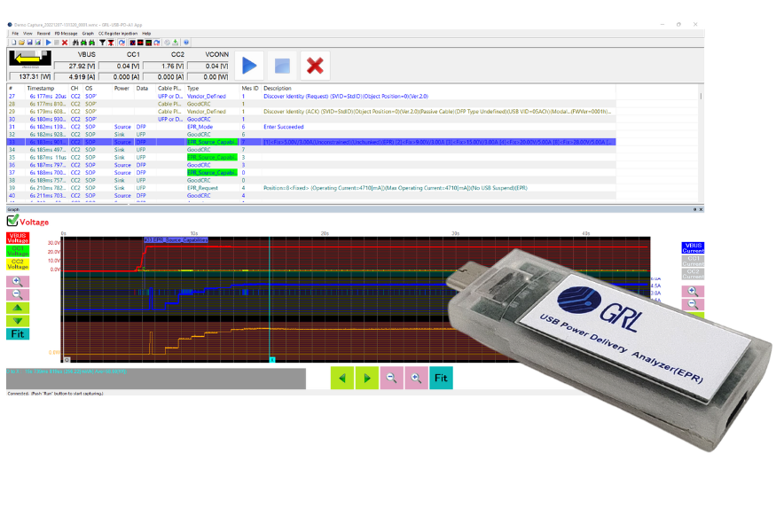Click the New file toolbar icon
Image resolution: width=776 pixels, height=532 pixels.
point(14,43)
